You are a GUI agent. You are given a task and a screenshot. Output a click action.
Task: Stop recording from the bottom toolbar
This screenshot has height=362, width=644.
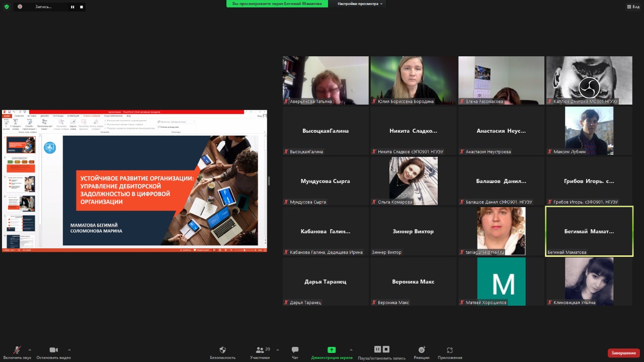386,349
